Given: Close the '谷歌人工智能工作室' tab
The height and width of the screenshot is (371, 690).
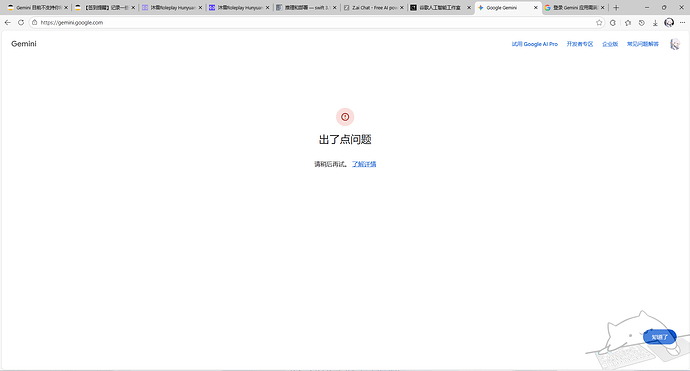Looking at the screenshot, I should coord(468,7).
